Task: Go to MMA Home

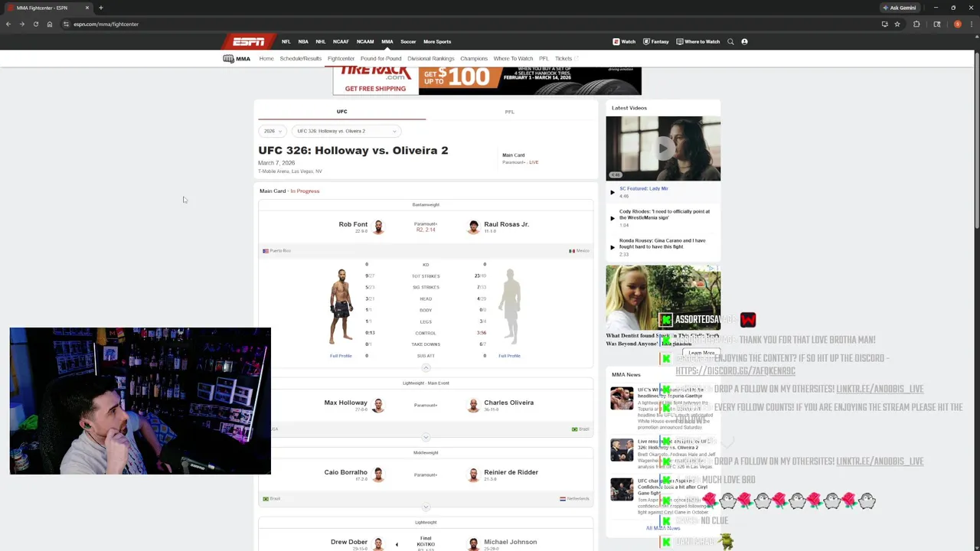Action: [266, 58]
